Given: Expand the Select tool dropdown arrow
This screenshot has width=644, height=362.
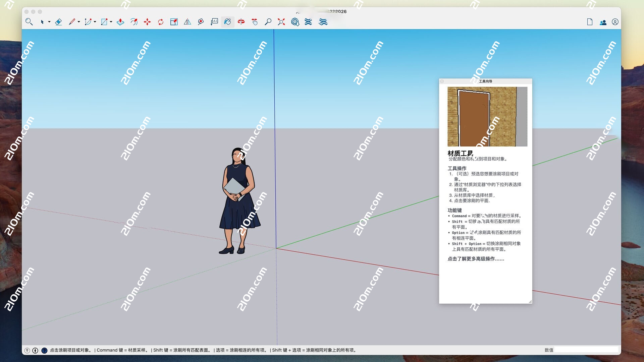Looking at the screenshot, I should click(49, 22).
